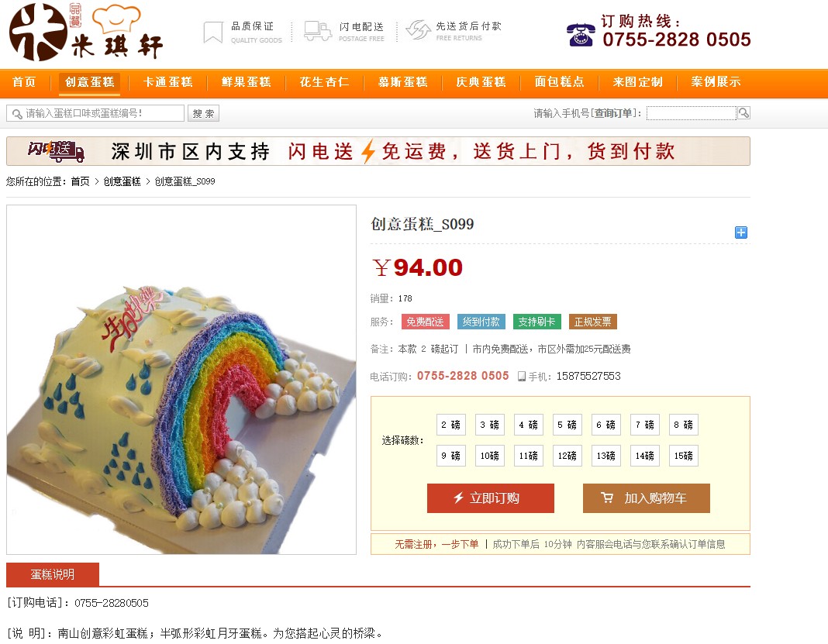Click the telephone hotline icon
The height and width of the screenshot is (644, 828).
click(x=581, y=35)
